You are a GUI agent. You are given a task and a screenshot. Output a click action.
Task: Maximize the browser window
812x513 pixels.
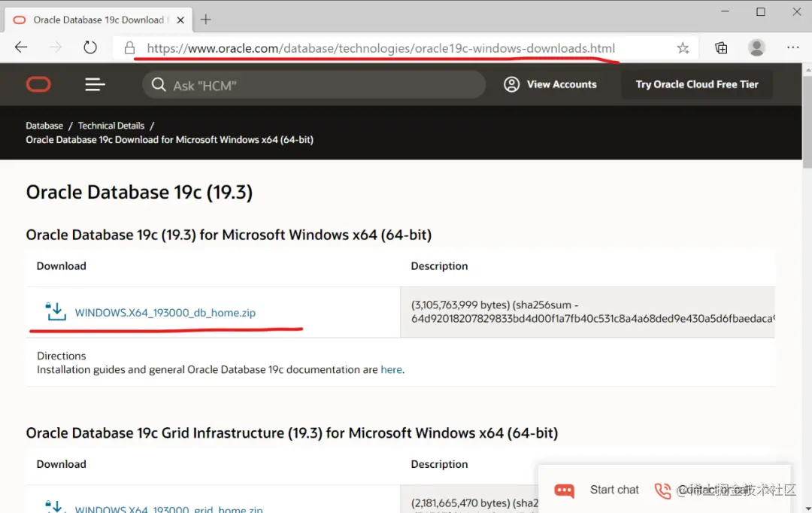pos(761,11)
